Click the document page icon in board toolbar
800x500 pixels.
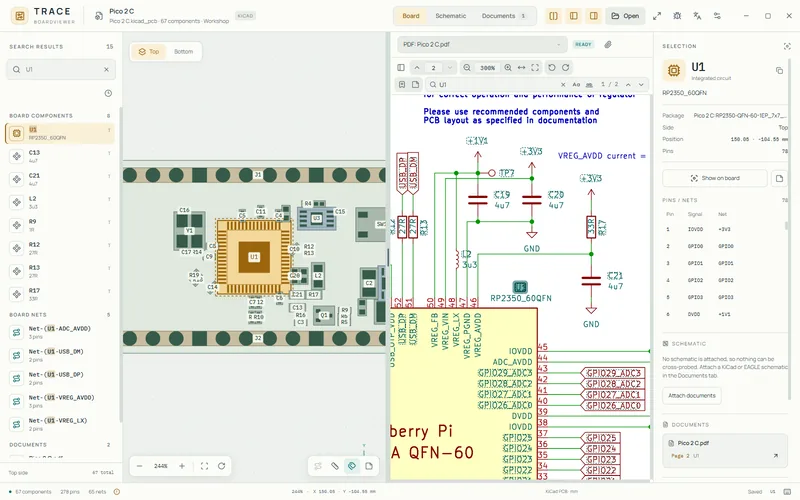[x=369, y=466]
